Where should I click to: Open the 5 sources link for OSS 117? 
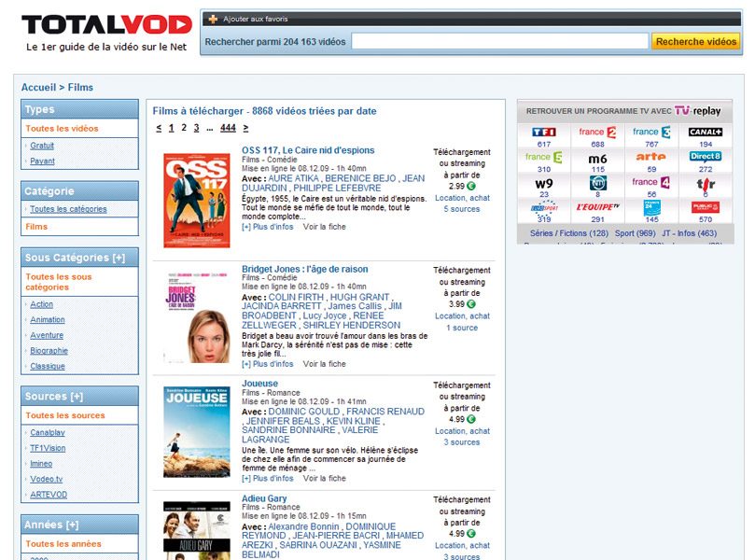pos(462,209)
